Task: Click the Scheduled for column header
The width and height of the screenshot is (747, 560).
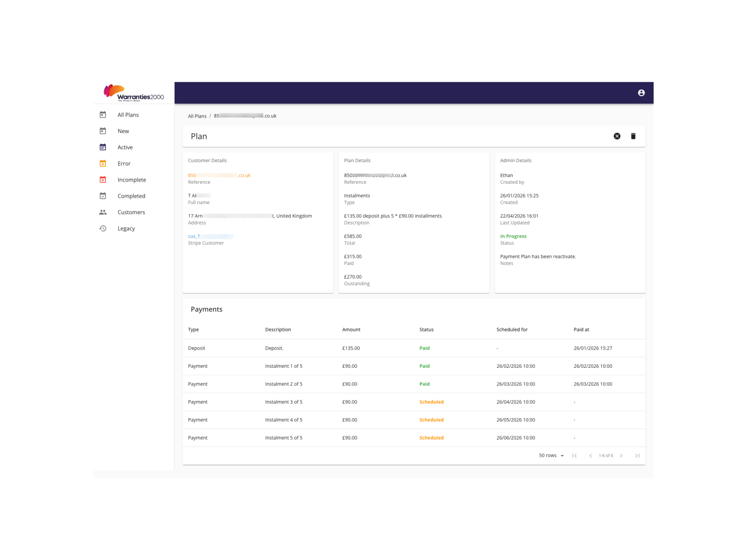Action: 512,329
